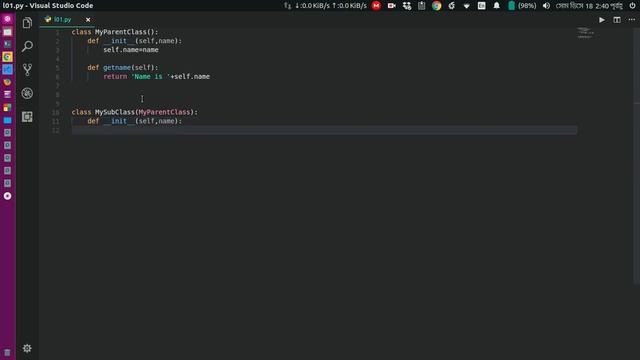Click 'class MyParentClass():' on line 1

(115, 32)
